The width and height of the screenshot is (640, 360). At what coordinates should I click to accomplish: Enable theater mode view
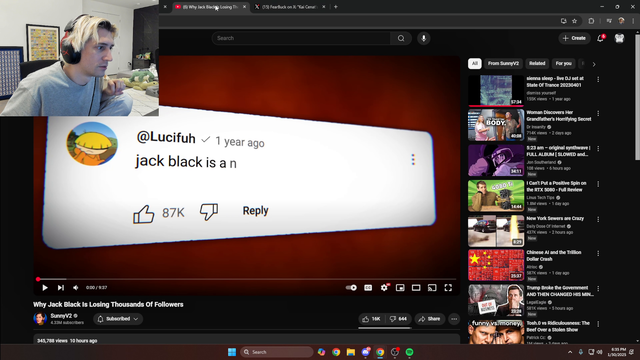click(x=416, y=288)
